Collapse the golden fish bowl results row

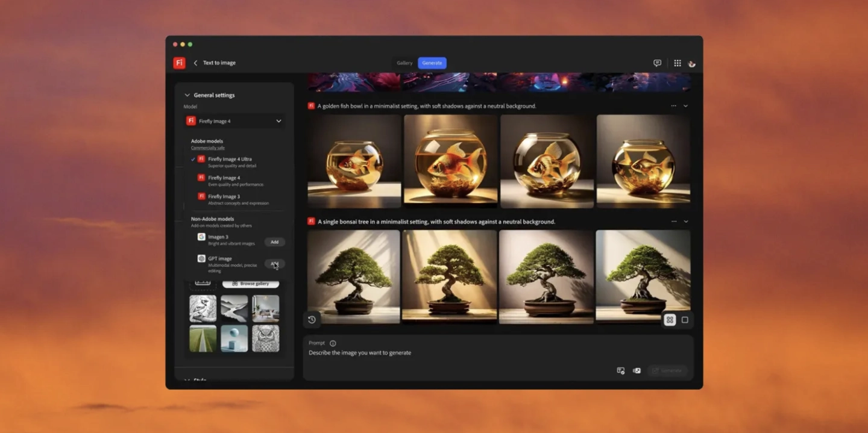pos(685,106)
